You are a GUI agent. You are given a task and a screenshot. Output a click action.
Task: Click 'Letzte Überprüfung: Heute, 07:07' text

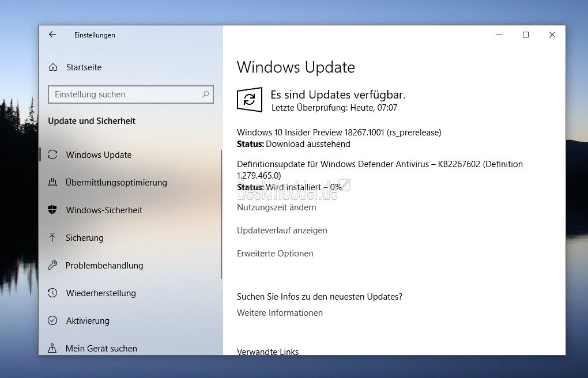point(334,108)
